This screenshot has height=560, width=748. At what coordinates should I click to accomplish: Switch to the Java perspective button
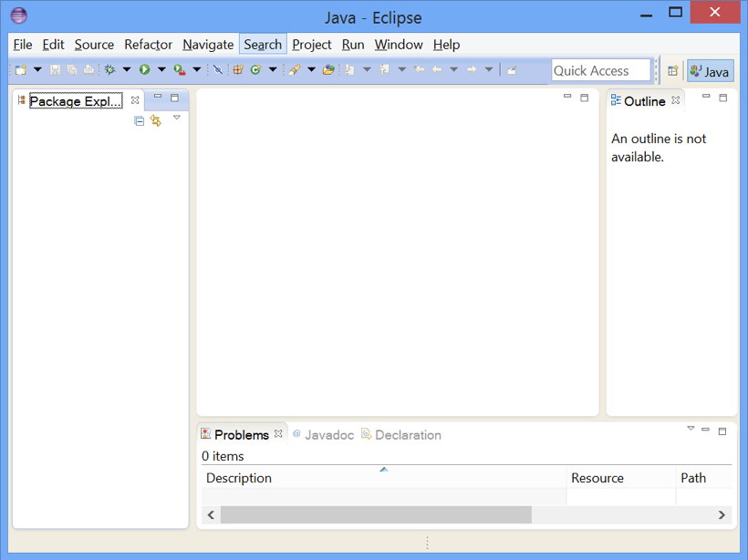pos(710,71)
